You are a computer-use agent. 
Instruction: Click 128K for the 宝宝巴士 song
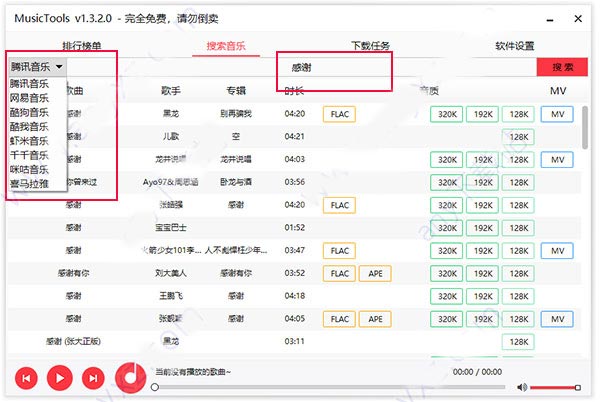pyautogui.click(x=518, y=227)
